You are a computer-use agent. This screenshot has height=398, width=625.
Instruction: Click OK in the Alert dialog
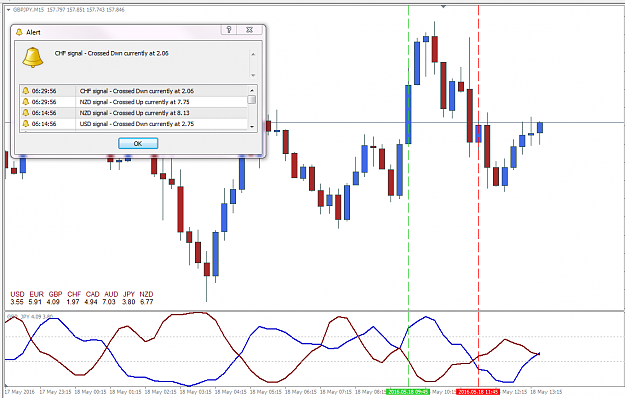tap(138, 143)
